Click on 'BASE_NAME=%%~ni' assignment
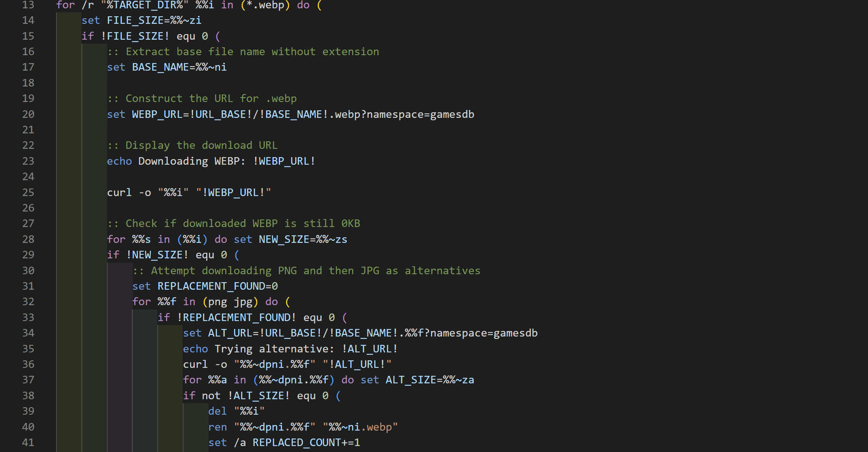The image size is (868, 452). tap(179, 67)
